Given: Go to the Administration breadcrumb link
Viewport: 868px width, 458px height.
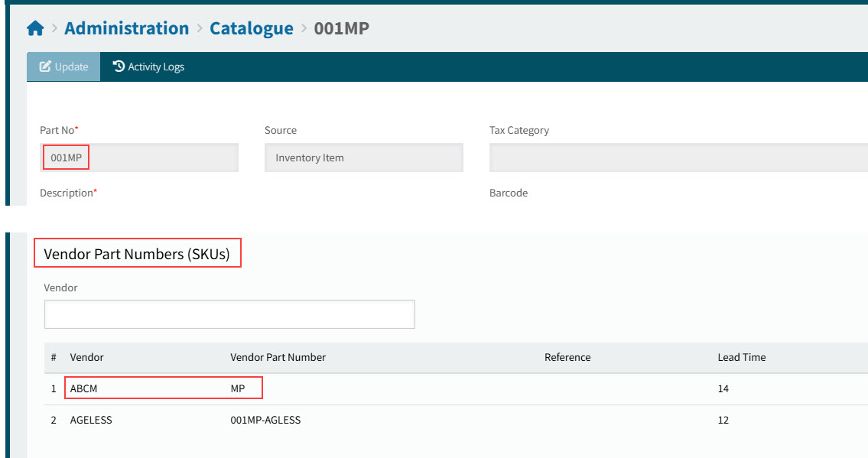Looking at the screenshot, I should pos(126,28).
